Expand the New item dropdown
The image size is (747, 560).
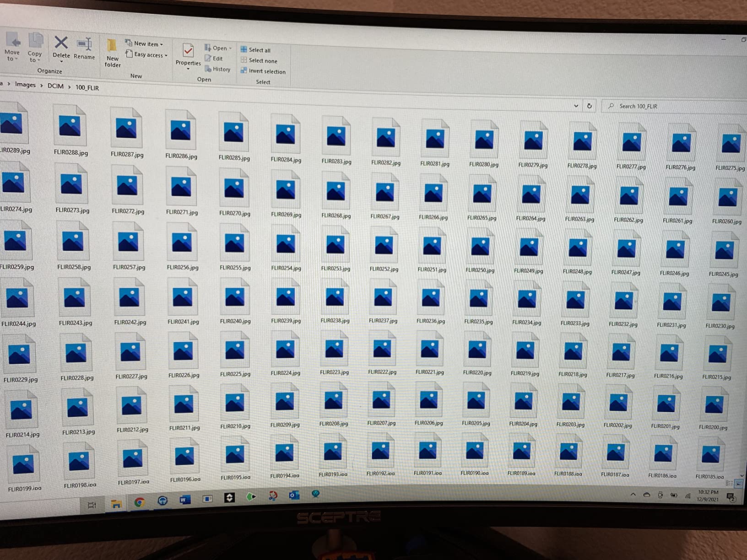point(145,43)
